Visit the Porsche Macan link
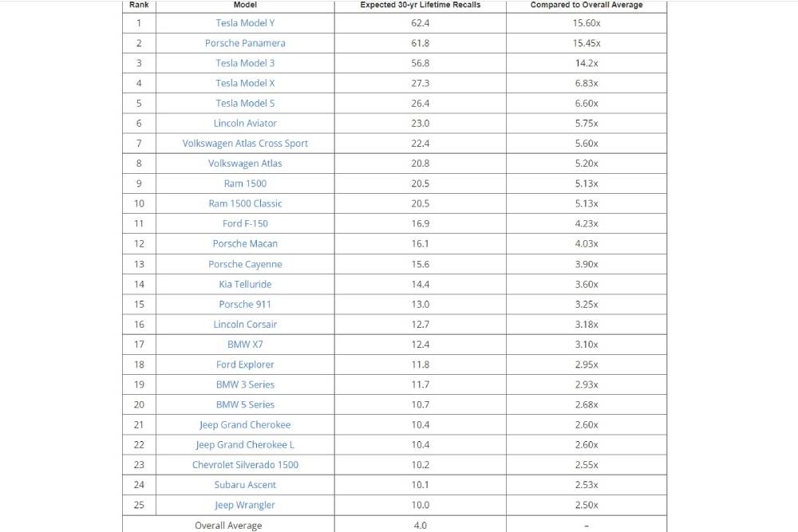The width and height of the screenshot is (798, 532). 245,243
